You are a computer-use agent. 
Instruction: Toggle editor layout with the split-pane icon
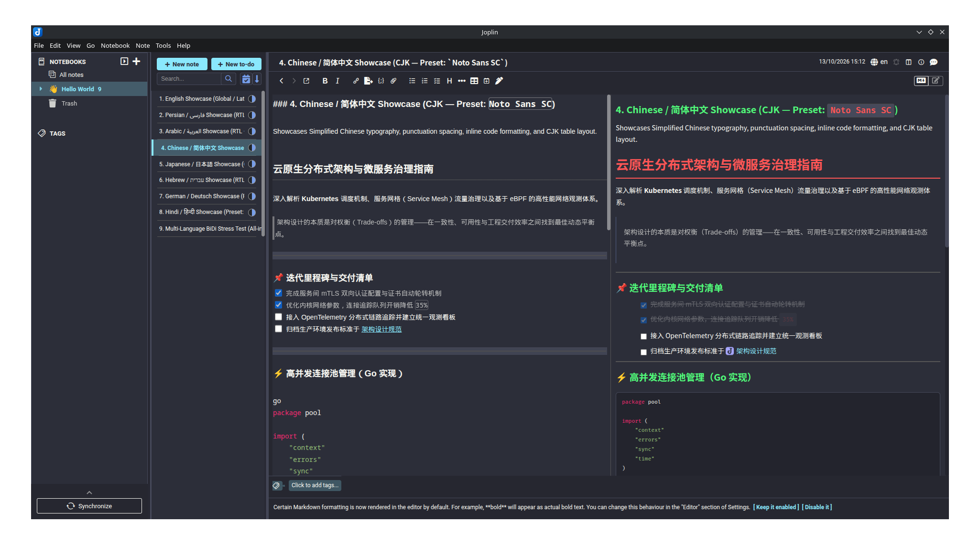coord(909,62)
